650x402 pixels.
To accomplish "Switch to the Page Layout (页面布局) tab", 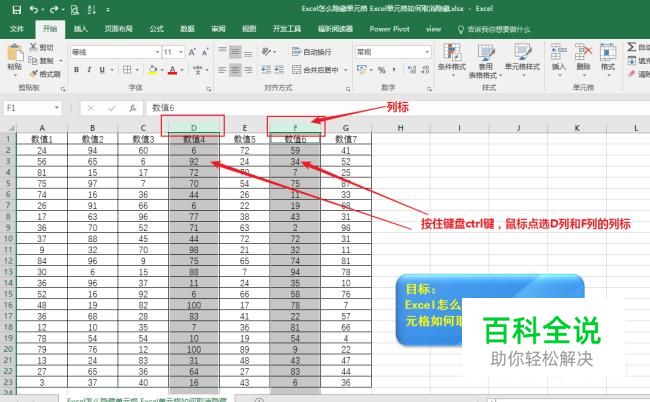I will pos(119,29).
